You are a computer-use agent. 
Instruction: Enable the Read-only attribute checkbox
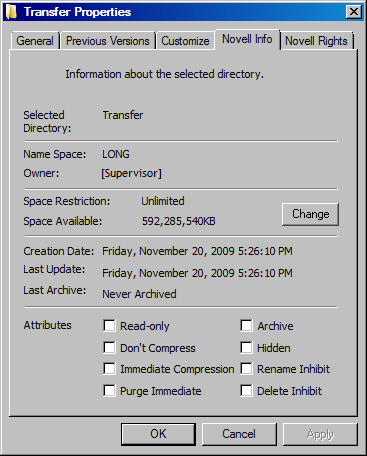(x=109, y=326)
